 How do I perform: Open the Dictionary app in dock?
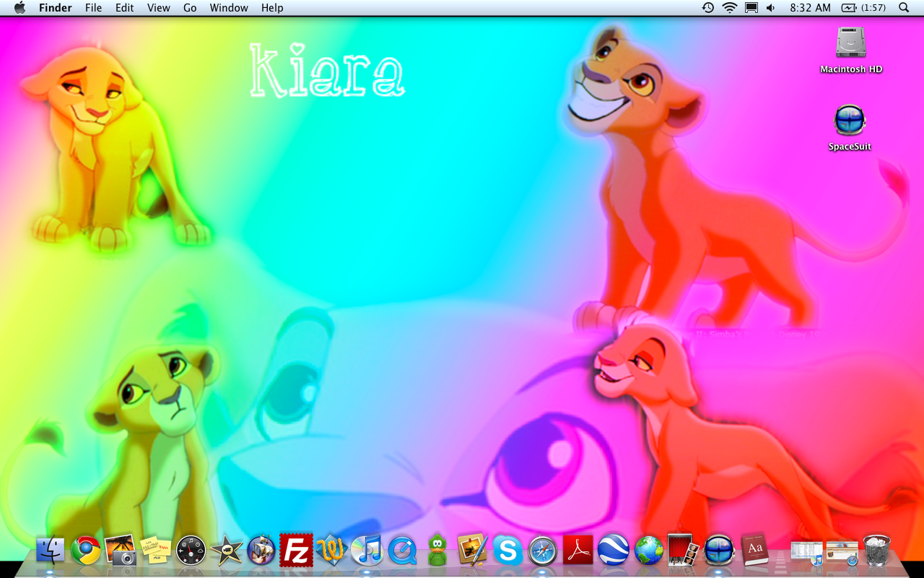point(754,551)
